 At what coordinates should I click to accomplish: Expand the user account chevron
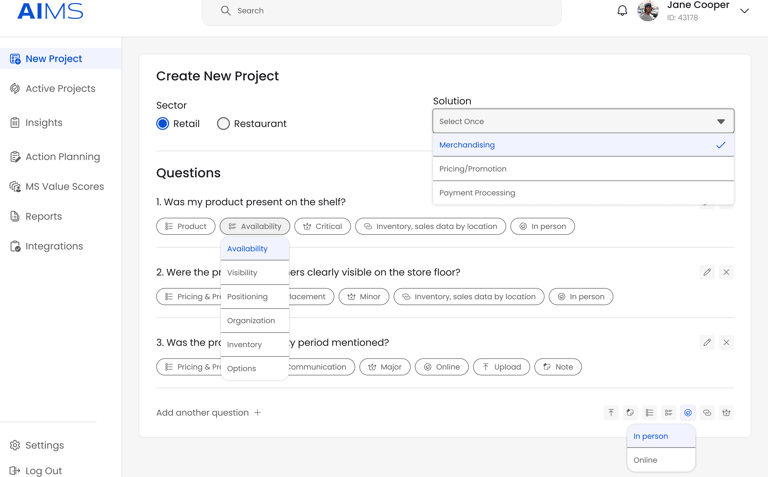pyautogui.click(x=744, y=11)
